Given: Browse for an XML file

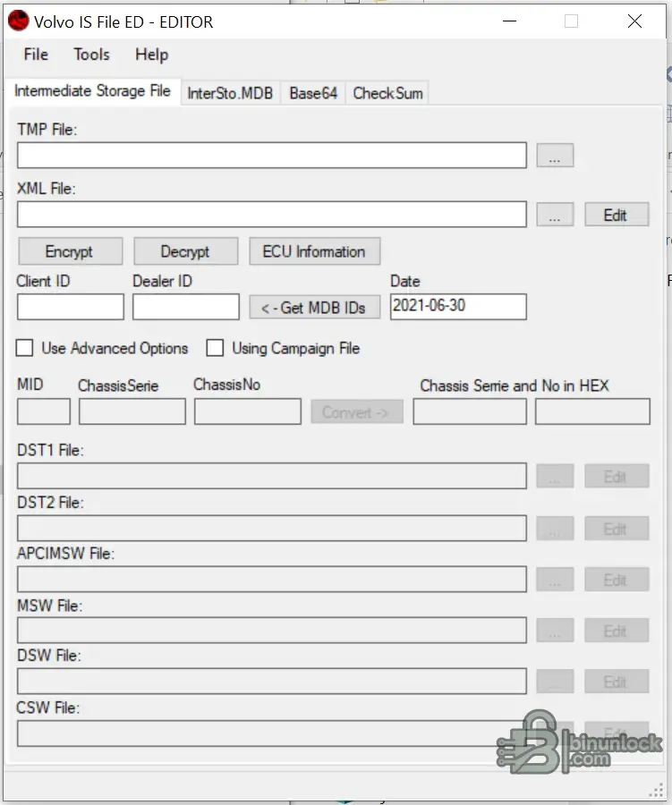Looking at the screenshot, I should [555, 214].
